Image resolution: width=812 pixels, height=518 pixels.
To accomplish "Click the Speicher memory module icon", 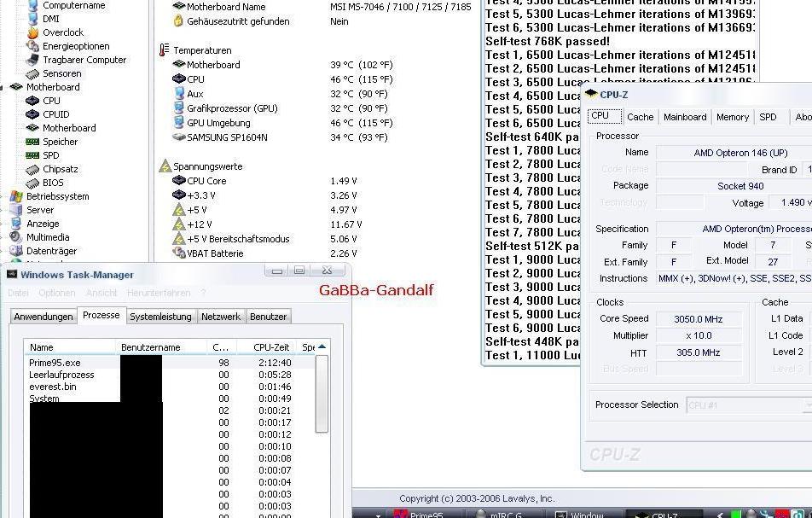I will [x=32, y=142].
